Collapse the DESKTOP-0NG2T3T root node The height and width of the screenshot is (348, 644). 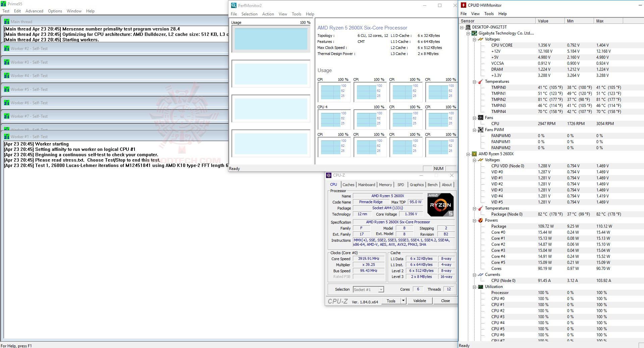pos(462,27)
